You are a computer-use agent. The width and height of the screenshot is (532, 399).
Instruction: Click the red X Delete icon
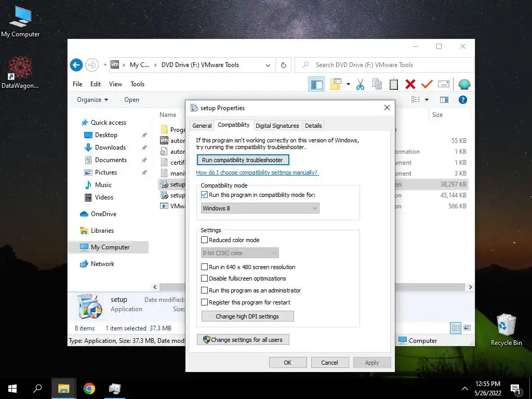coord(410,84)
